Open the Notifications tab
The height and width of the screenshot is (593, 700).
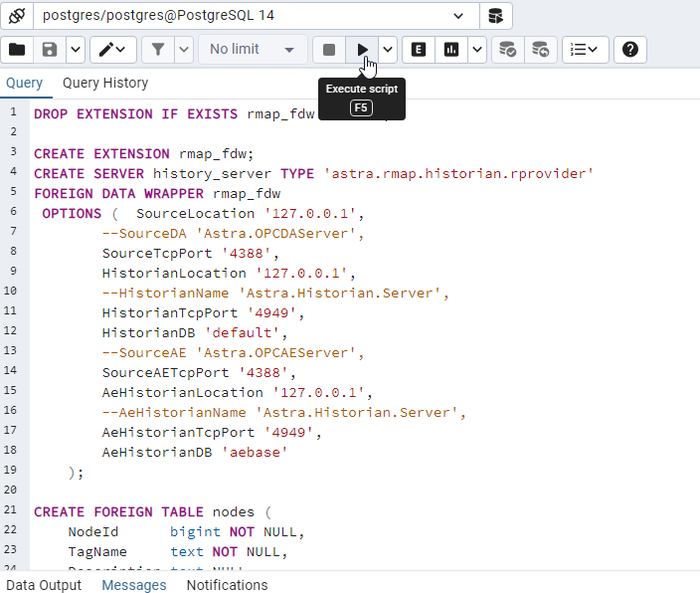[227, 585]
